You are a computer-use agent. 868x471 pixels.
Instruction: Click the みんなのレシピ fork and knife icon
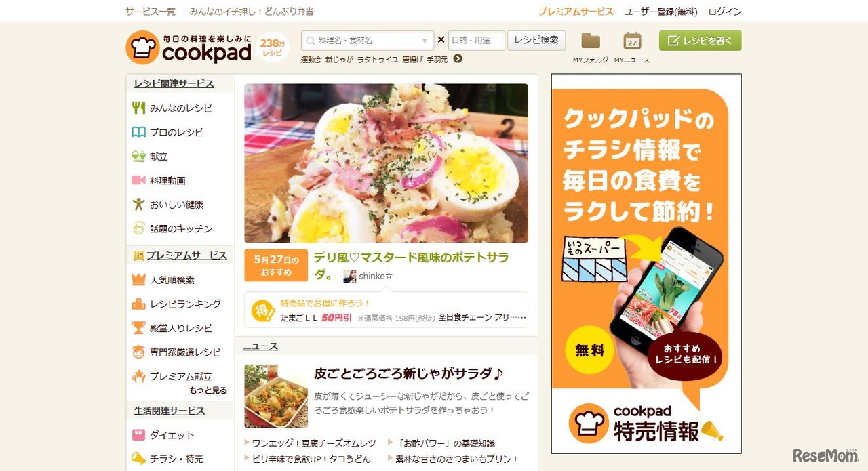click(138, 108)
